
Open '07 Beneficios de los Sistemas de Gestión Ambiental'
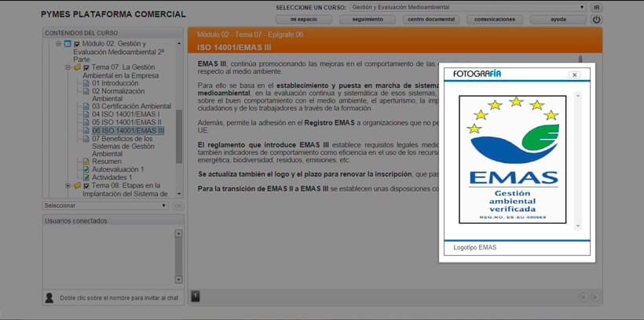(x=123, y=146)
